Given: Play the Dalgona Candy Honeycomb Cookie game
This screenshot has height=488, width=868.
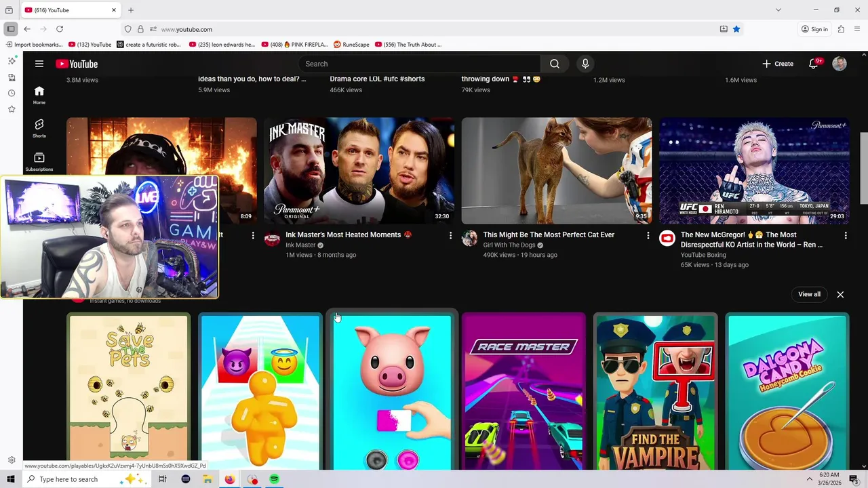Looking at the screenshot, I should (787, 391).
